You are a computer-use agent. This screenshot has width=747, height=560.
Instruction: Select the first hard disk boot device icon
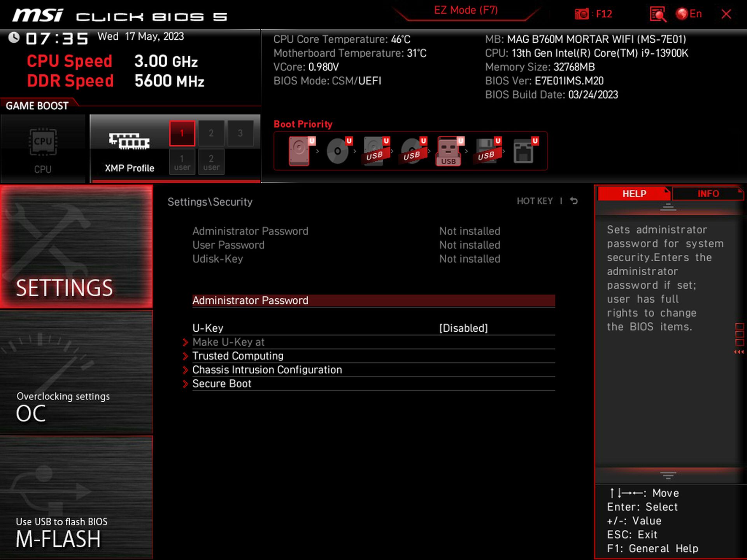302,151
